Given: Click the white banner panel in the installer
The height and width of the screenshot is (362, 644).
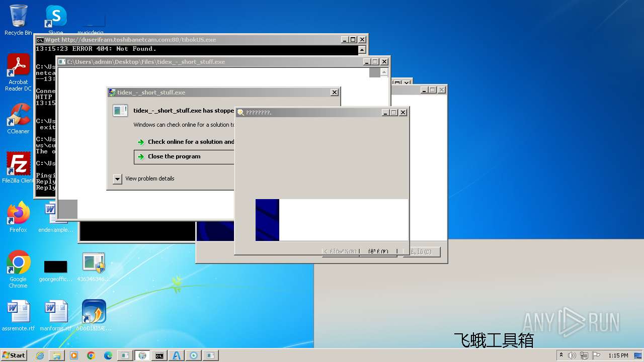Looking at the screenshot, I should 343,220.
